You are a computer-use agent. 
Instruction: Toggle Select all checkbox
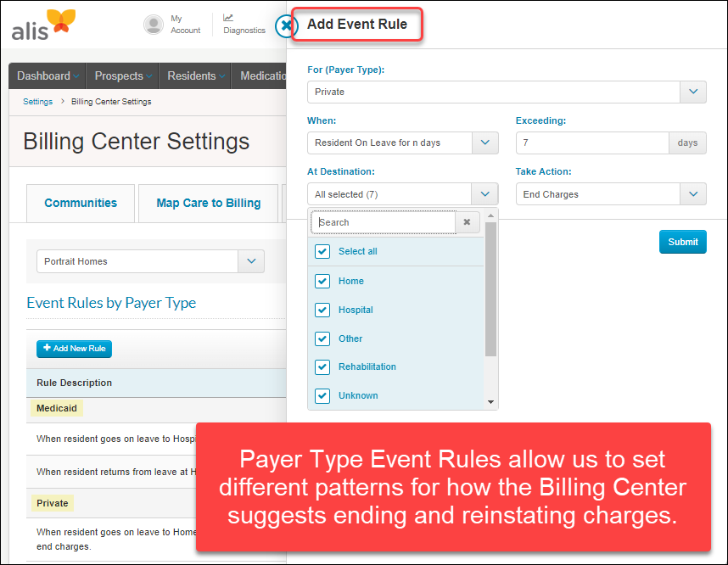coord(322,251)
